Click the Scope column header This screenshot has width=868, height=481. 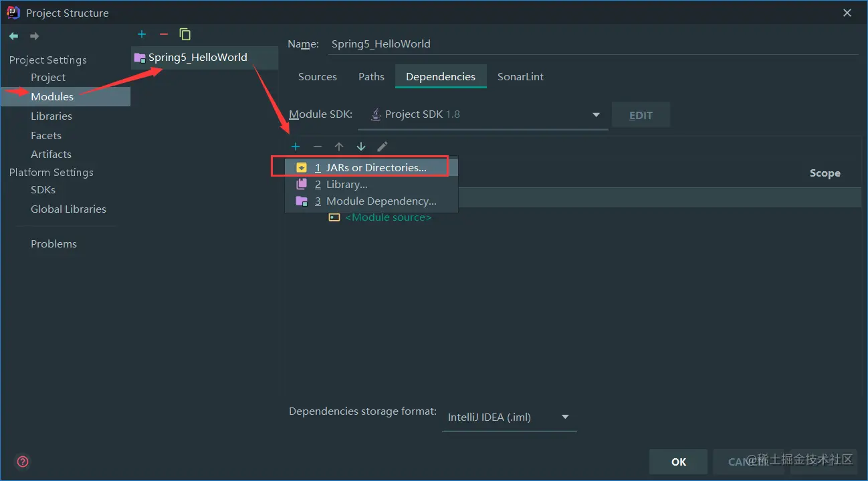tap(825, 173)
